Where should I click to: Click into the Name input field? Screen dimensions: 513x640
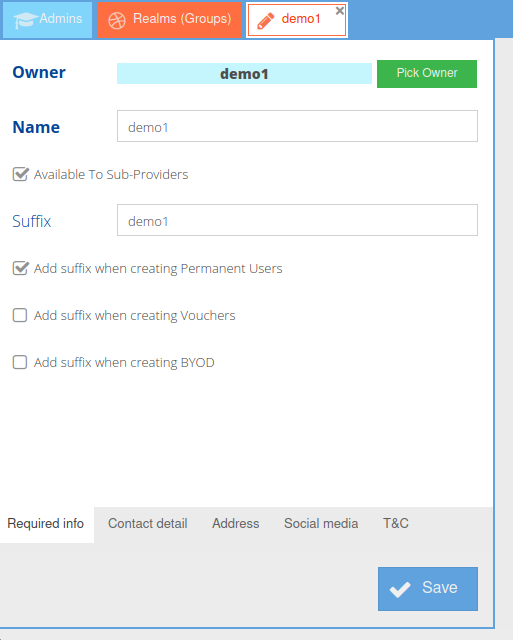(x=297, y=126)
